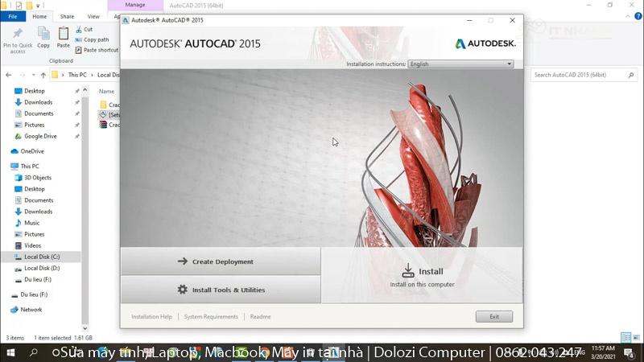Switch Explorer to details view icon
Viewport: 644px width, 362px height.
click(x=626, y=337)
